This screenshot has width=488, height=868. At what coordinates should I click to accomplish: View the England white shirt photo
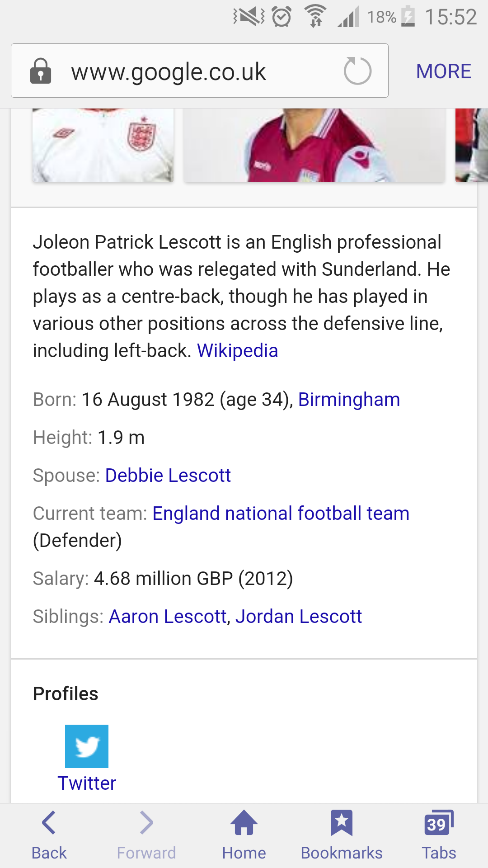tap(103, 145)
